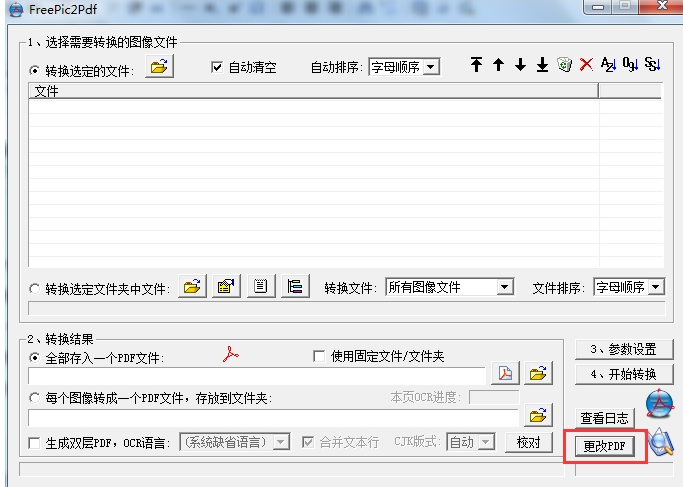Image resolution: width=683 pixels, height=487 pixels.
Task: Sort files numerically with 09 icon
Action: coord(630,64)
